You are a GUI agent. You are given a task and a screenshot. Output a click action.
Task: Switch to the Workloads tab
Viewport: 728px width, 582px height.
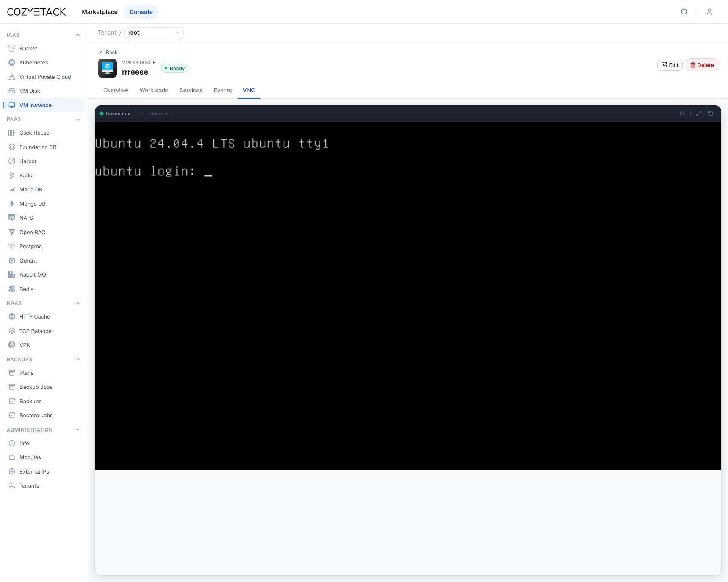tap(154, 90)
